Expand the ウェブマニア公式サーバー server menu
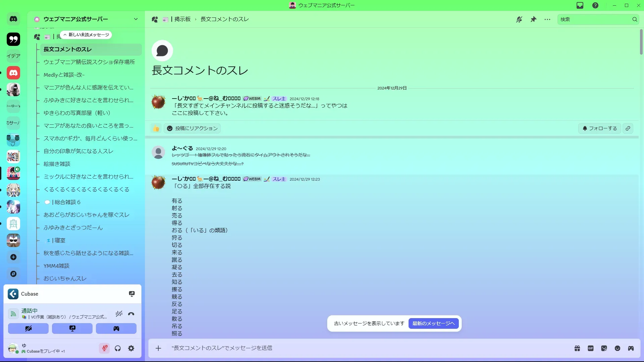This screenshot has width=644, height=362. [x=136, y=19]
